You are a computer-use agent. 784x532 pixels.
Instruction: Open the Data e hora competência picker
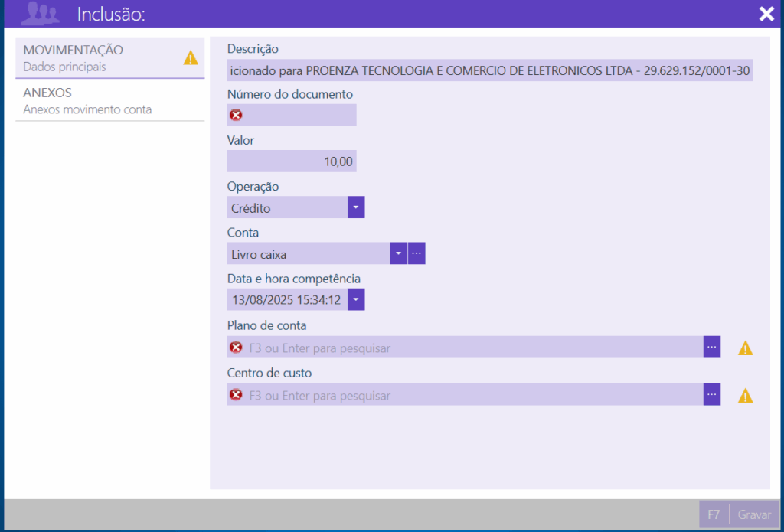point(356,300)
